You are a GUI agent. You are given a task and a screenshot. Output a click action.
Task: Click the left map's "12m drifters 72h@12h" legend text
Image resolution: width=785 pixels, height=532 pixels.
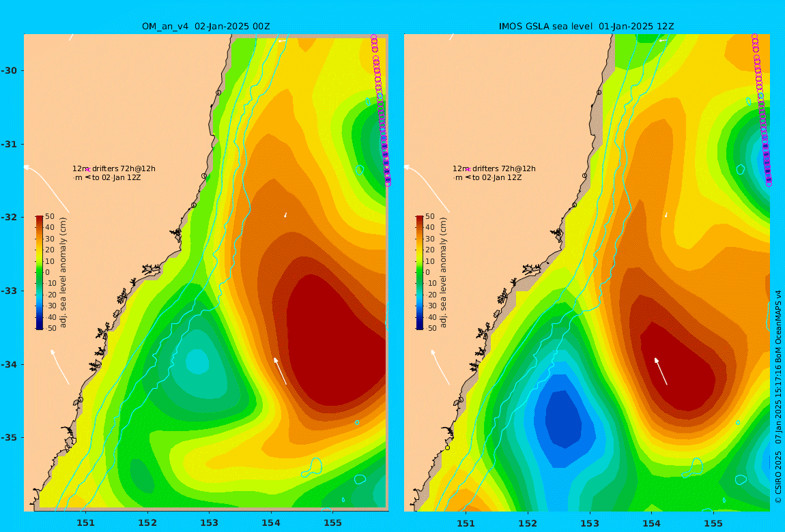(x=114, y=168)
